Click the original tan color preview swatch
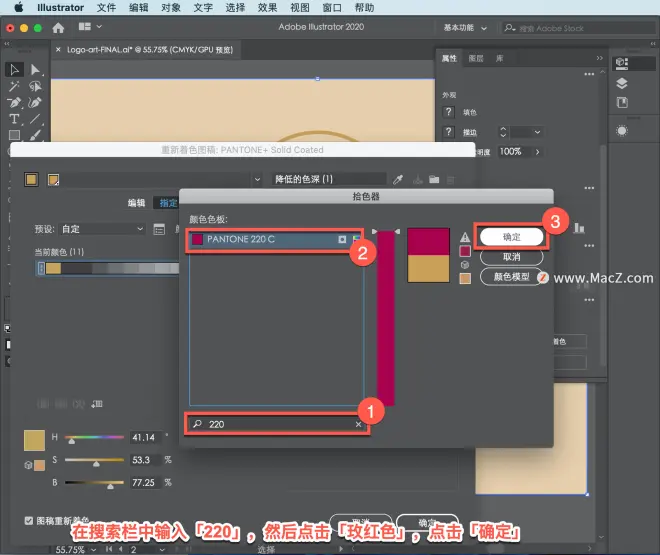 click(428, 268)
